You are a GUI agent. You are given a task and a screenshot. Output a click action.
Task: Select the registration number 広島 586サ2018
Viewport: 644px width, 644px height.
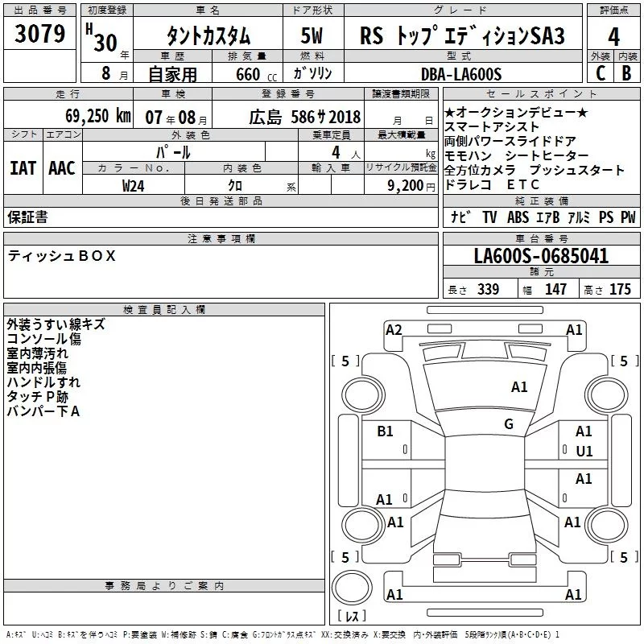point(305,117)
